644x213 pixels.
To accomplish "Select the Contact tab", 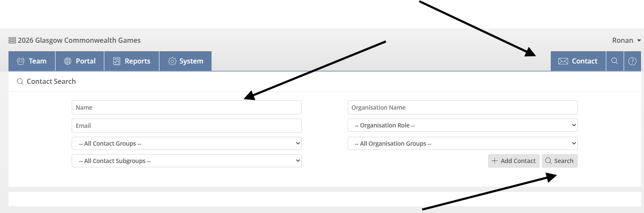I will point(578,61).
